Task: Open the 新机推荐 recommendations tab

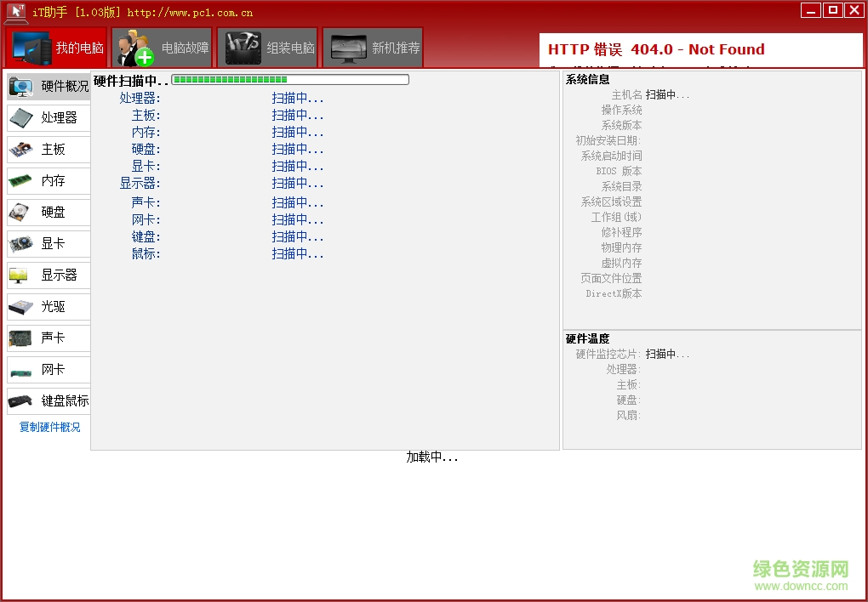Action: click(372, 48)
